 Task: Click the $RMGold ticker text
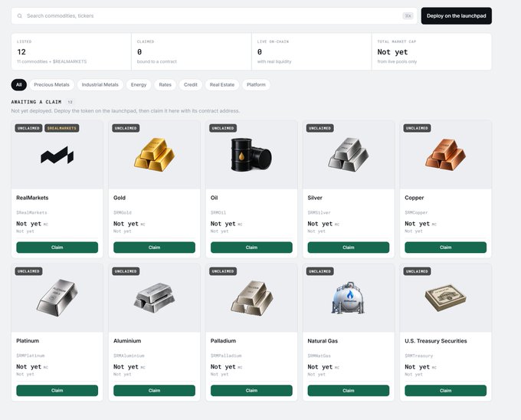[x=123, y=212]
